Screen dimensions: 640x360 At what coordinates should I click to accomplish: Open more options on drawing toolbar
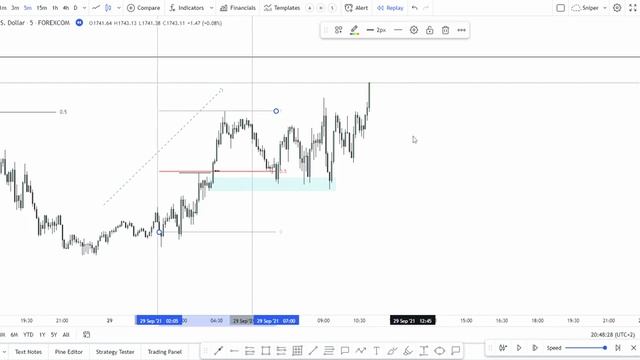tap(461, 30)
